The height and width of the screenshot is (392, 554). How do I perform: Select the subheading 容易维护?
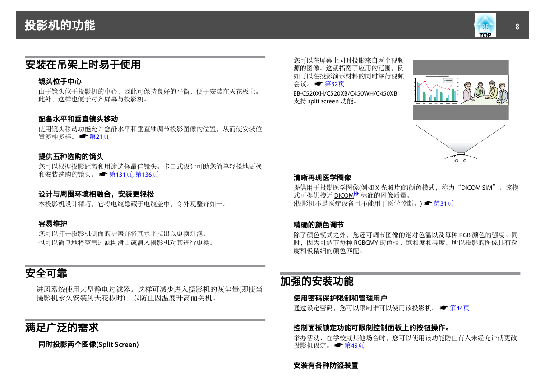(53, 223)
